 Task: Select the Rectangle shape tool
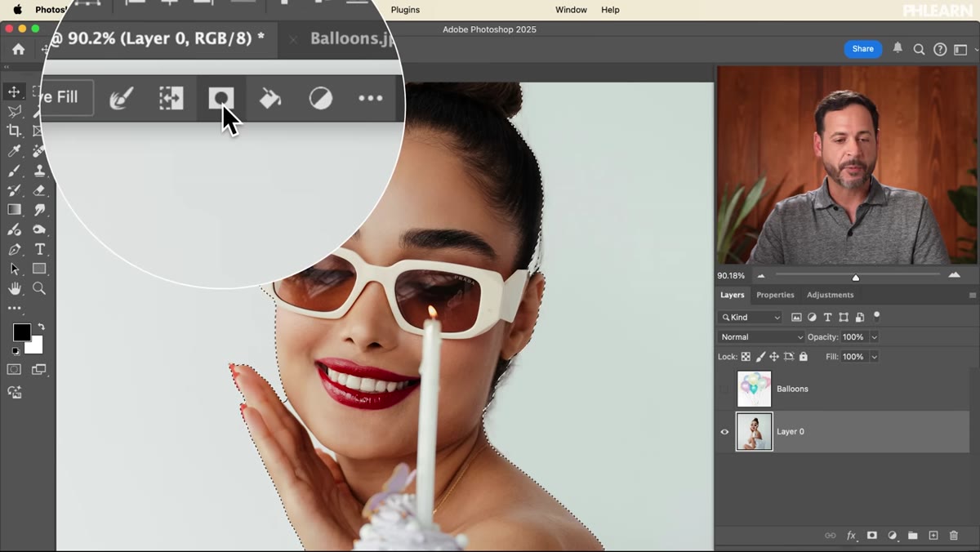(39, 269)
